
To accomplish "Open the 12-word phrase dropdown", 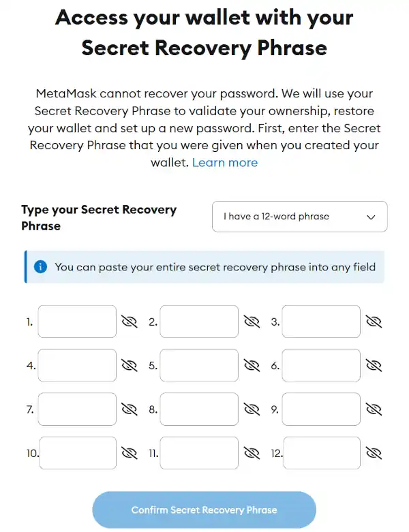I will [x=300, y=217].
